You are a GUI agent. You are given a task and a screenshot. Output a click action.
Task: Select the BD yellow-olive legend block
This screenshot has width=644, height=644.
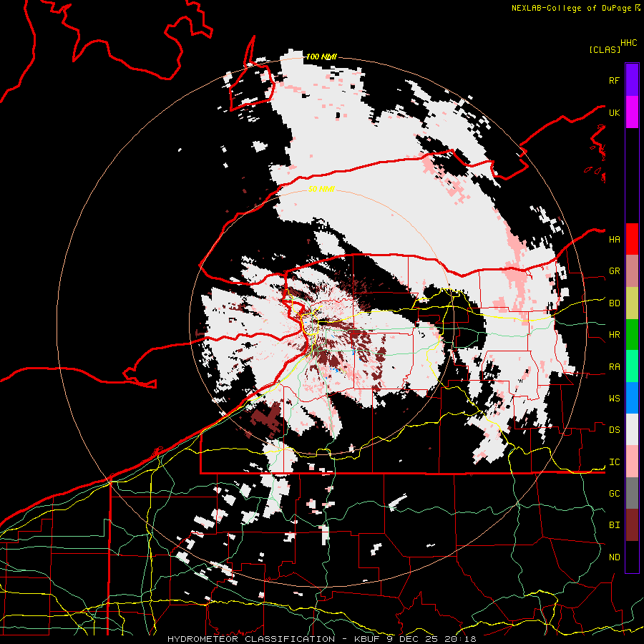click(632, 303)
